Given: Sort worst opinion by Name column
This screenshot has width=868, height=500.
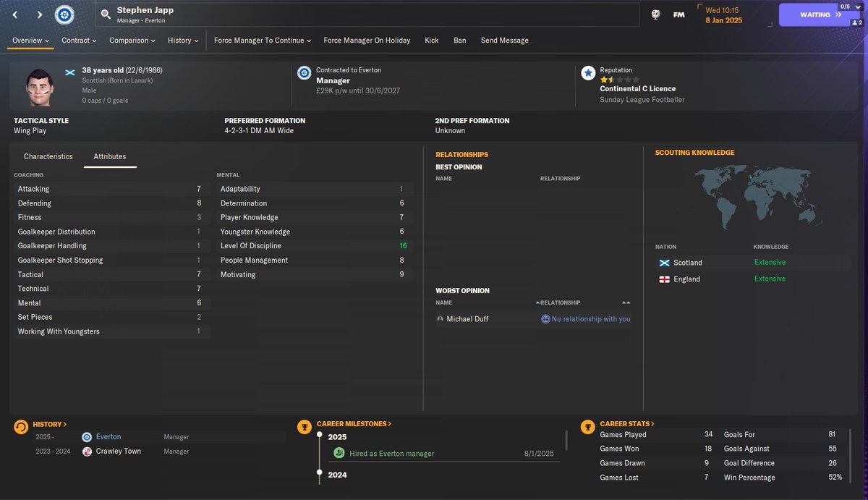Looking at the screenshot, I should pos(443,302).
